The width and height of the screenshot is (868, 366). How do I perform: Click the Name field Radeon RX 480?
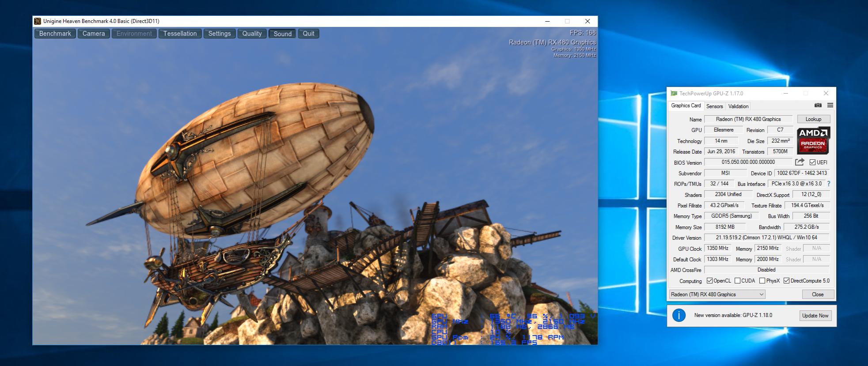(748, 119)
